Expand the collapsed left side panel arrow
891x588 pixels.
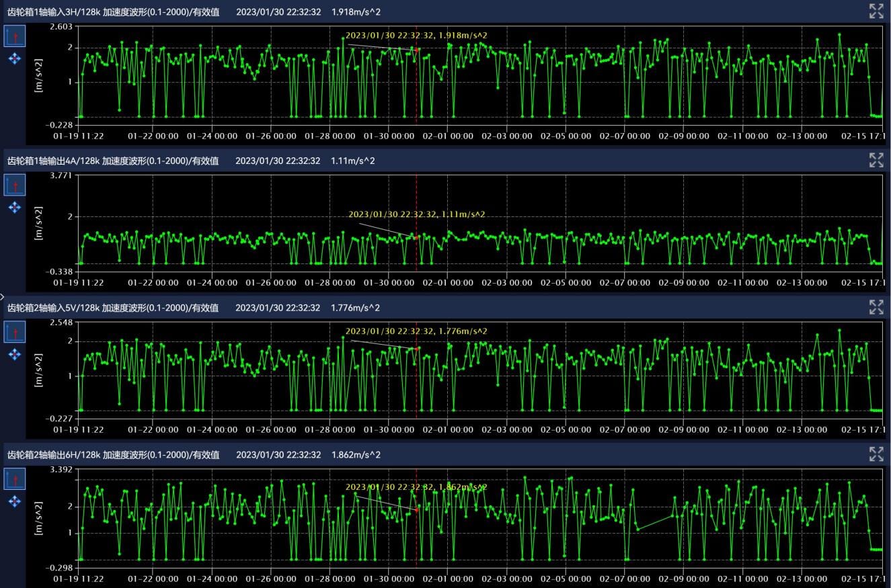click(x=2, y=296)
